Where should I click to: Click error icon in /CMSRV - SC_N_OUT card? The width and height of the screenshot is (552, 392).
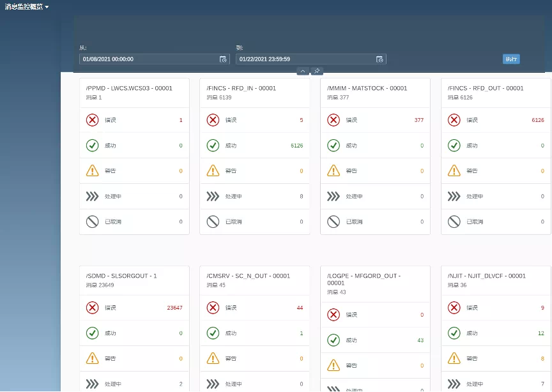[x=213, y=308]
